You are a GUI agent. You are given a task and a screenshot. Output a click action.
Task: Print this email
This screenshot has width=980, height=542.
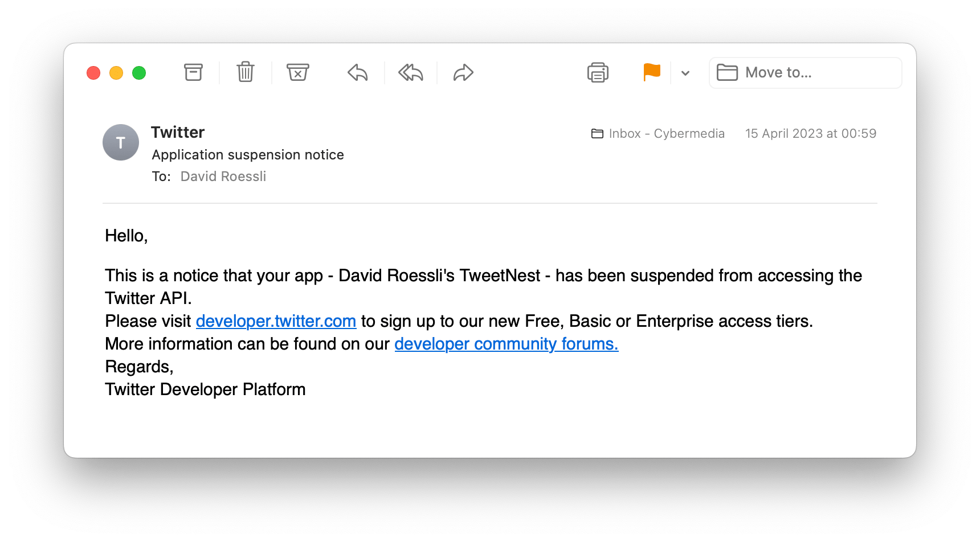(598, 73)
